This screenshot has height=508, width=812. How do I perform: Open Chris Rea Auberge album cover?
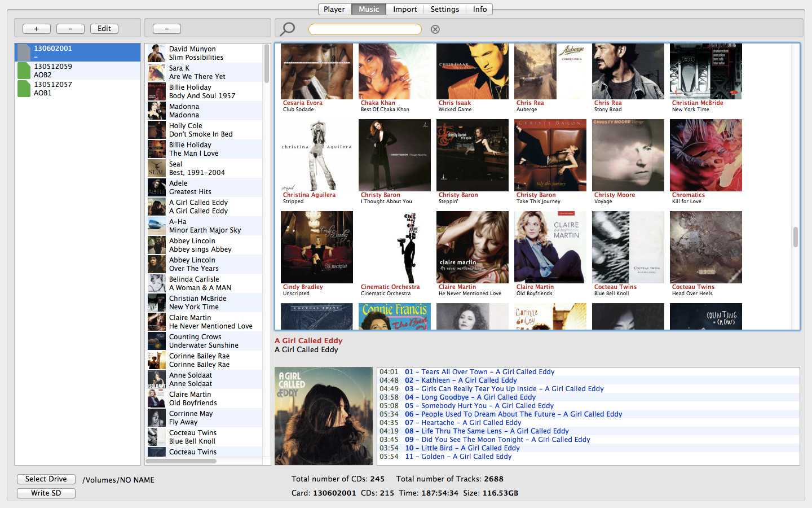[x=550, y=71]
